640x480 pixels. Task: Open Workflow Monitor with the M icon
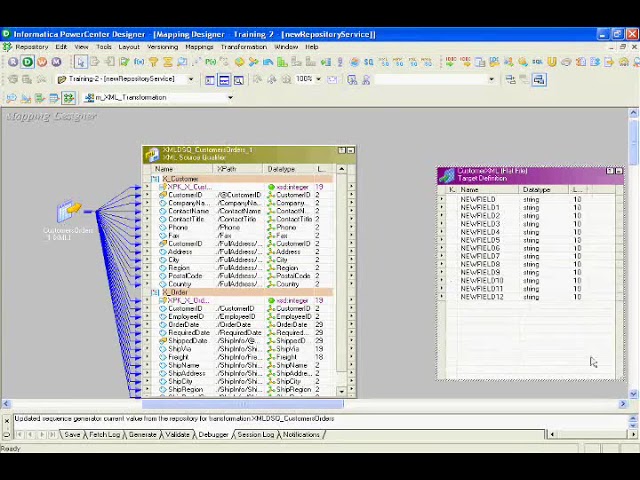point(56,62)
